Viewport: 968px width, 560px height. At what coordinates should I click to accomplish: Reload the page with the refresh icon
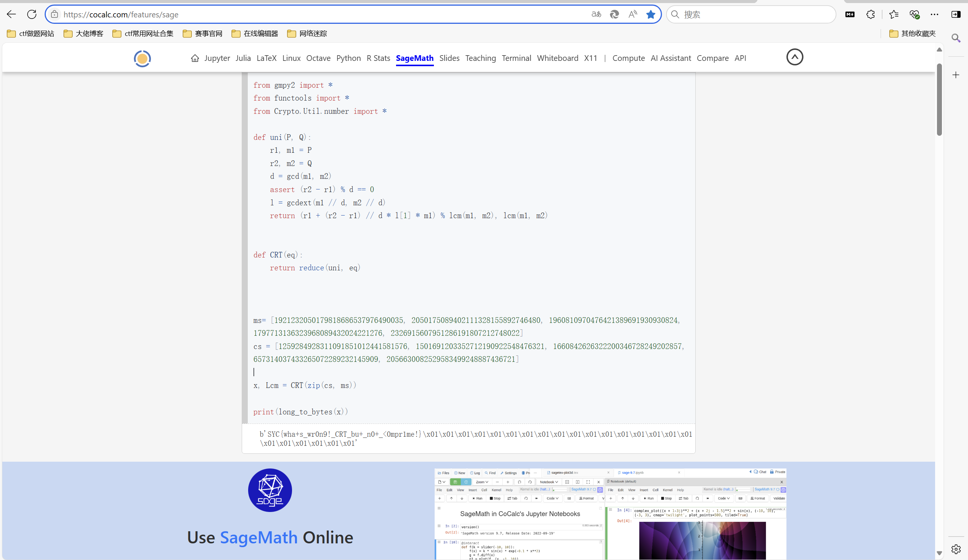click(32, 14)
